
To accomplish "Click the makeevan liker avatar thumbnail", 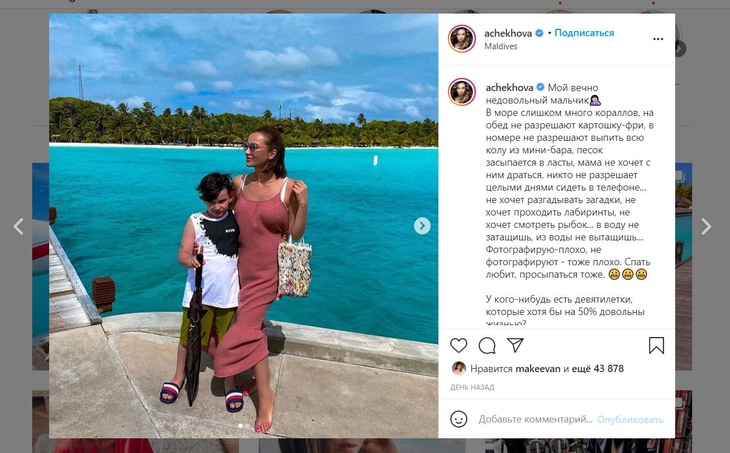I will (x=459, y=368).
